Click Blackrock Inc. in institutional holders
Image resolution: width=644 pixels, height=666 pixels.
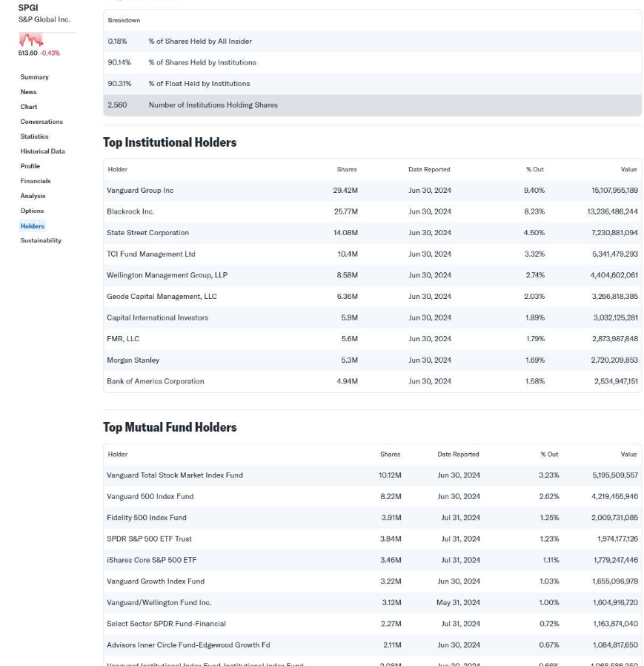[x=130, y=211]
